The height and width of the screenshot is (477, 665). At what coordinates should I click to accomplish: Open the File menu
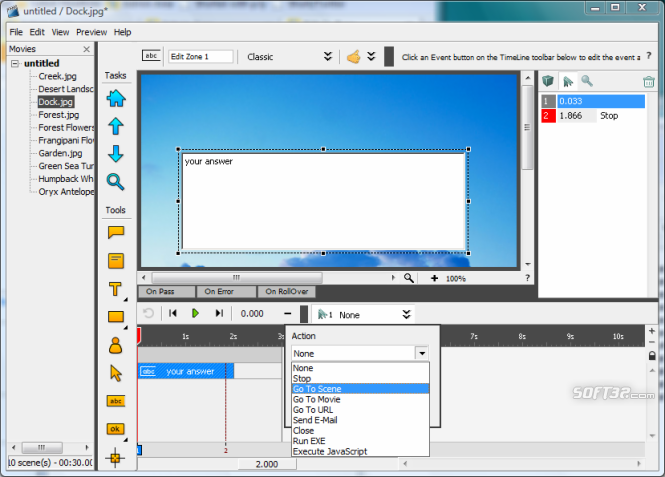(16, 32)
